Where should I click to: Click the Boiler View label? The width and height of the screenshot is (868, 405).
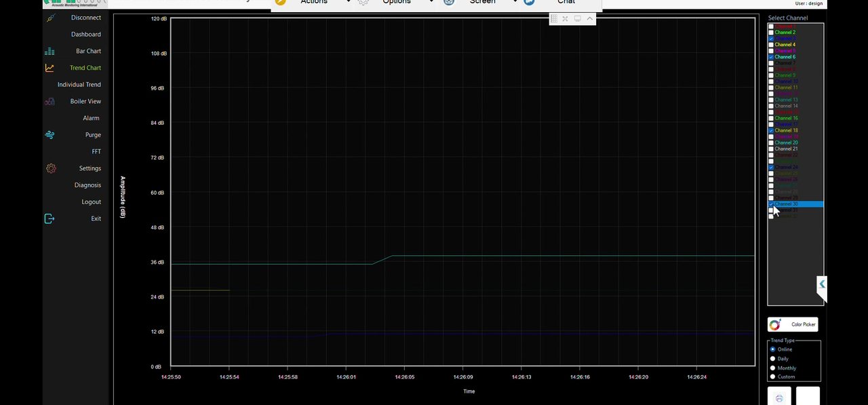[x=85, y=102]
